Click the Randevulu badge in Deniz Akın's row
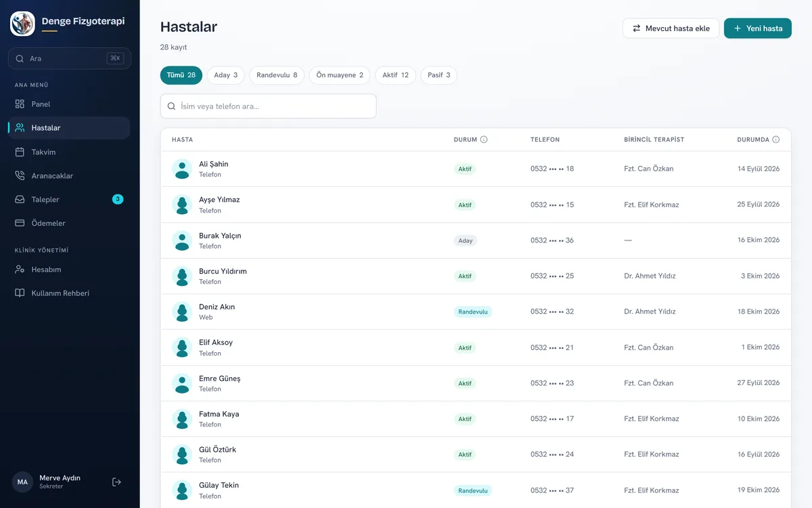812x508 pixels. pos(473,312)
